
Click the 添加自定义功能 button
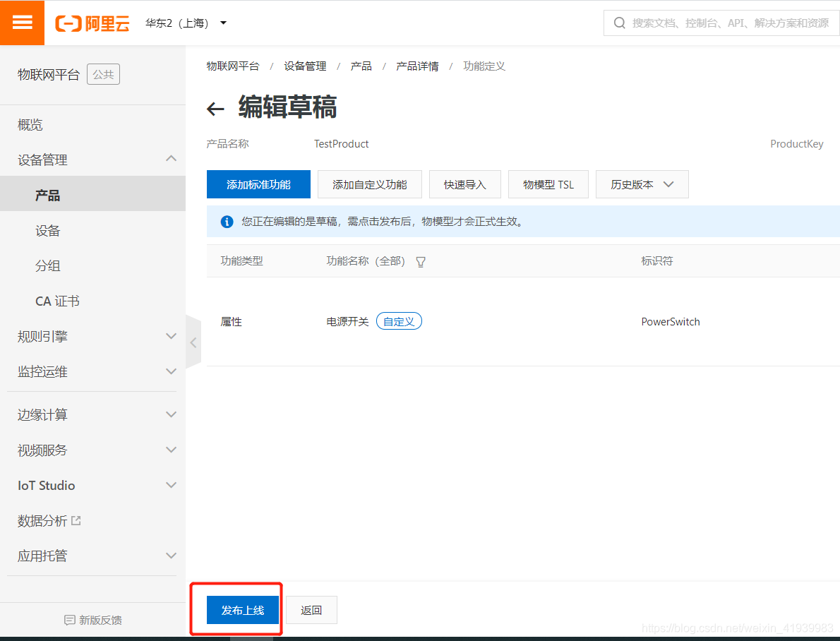point(369,184)
